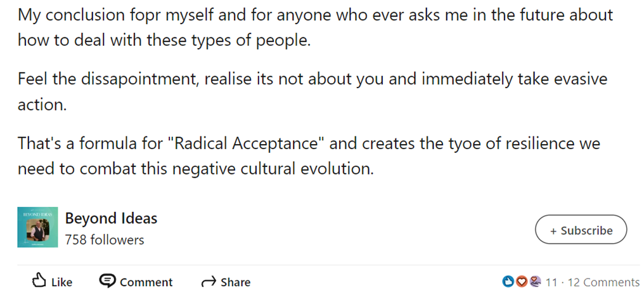This screenshot has width=644, height=302.
Task: Open the 12 Comments link
Action: (x=603, y=282)
